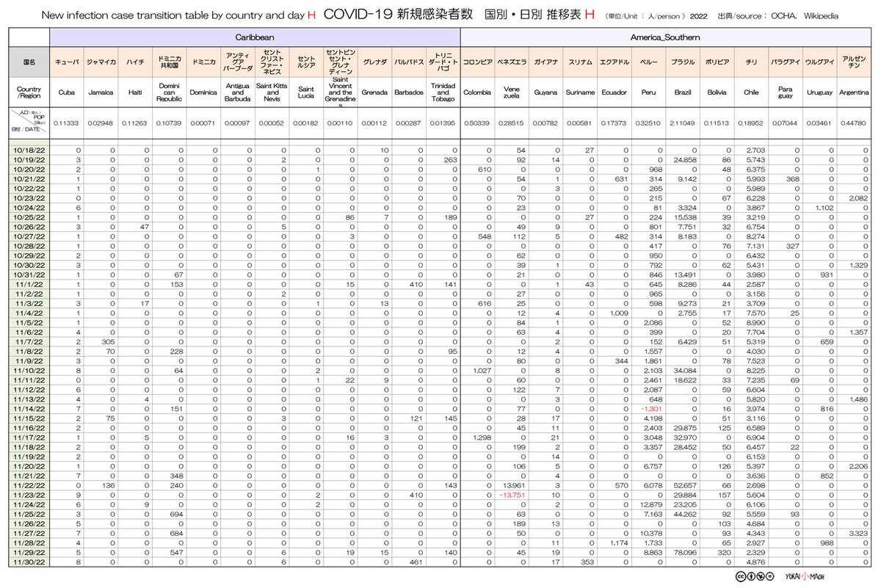
Task: Click Peru value 12,879
Action: coord(650,505)
